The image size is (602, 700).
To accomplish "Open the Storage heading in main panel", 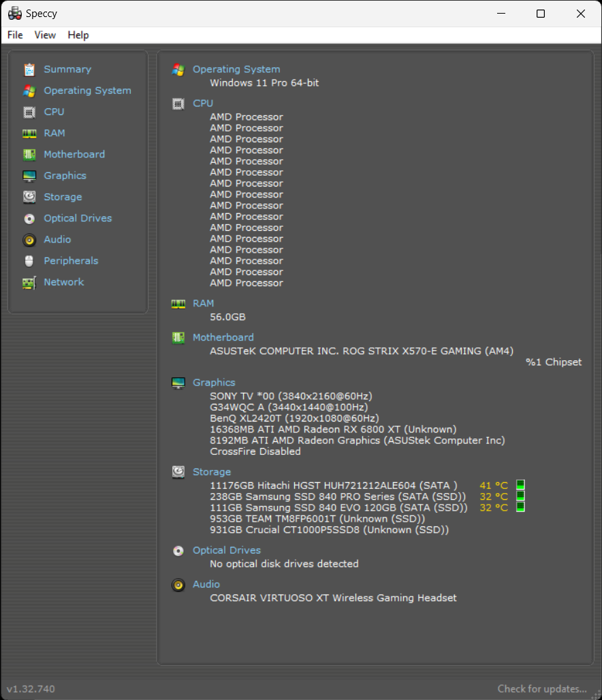I will pyautogui.click(x=211, y=472).
